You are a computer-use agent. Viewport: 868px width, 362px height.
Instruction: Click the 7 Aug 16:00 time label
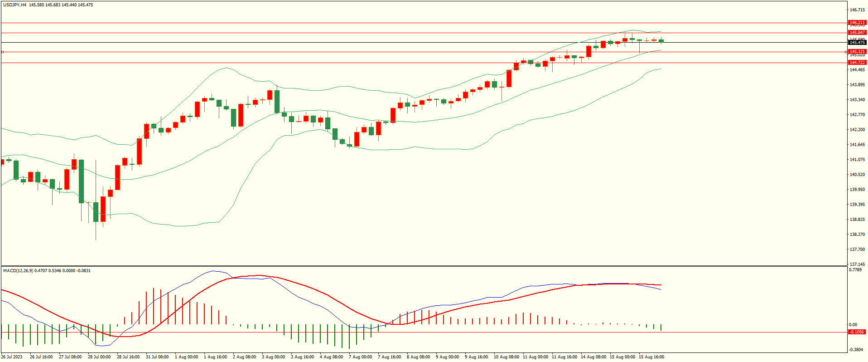pyautogui.click(x=389, y=357)
